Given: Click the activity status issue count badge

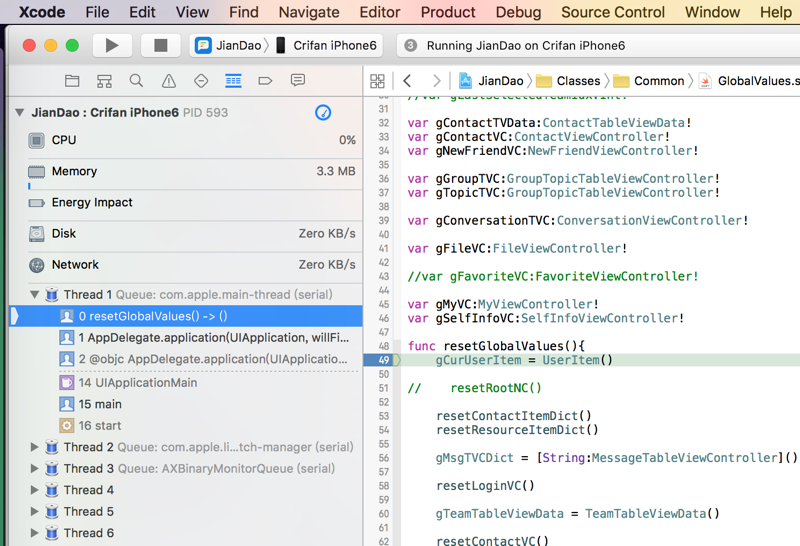Looking at the screenshot, I should [x=410, y=45].
